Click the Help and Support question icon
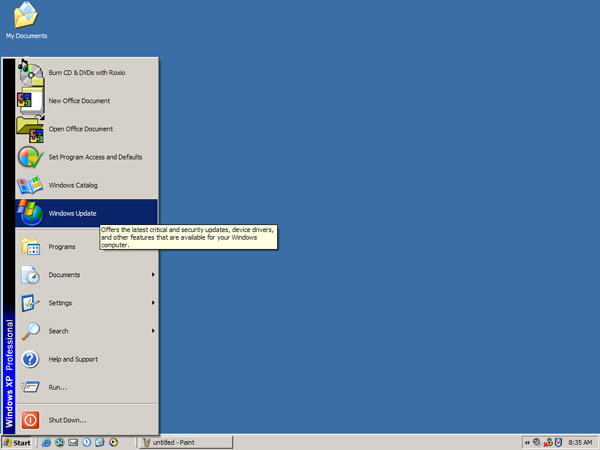 pyautogui.click(x=31, y=359)
